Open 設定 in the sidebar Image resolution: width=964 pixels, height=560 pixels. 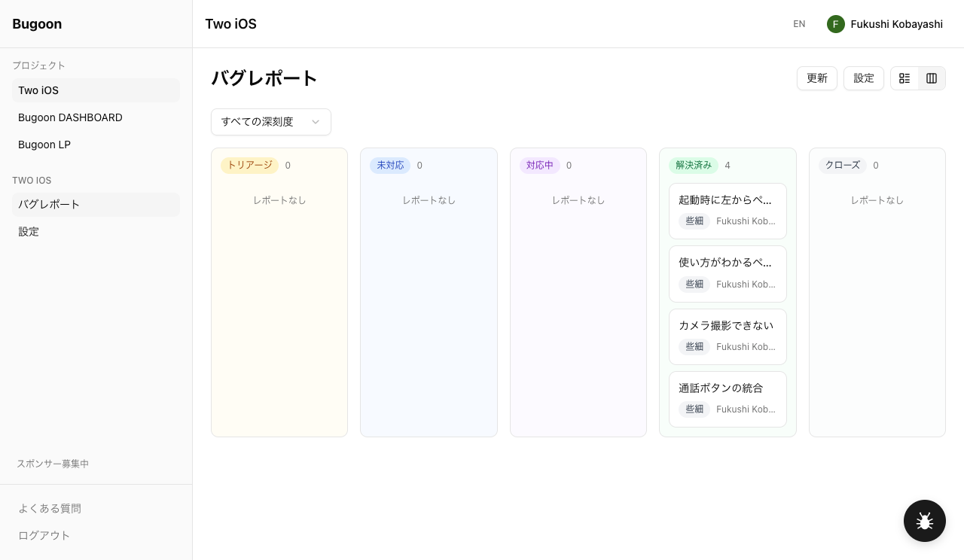(x=96, y=232)
